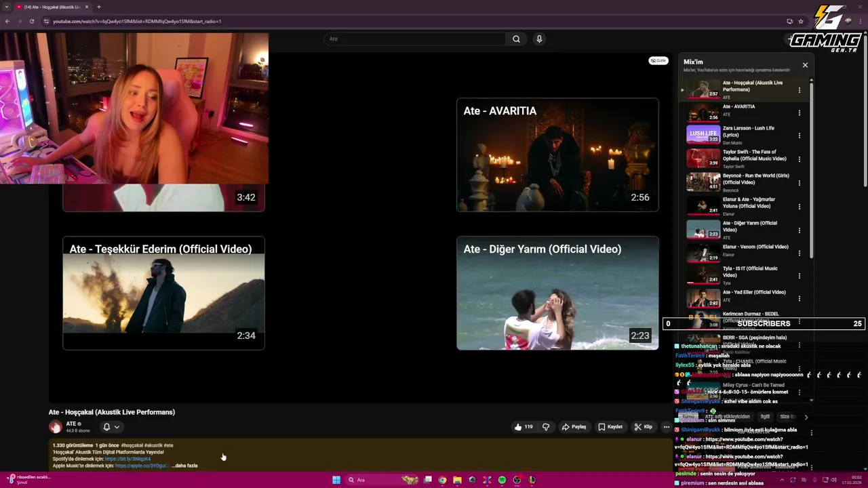Open Google Chrome from taskbar
Screen dimensions: 868x488
click(442, 480)
